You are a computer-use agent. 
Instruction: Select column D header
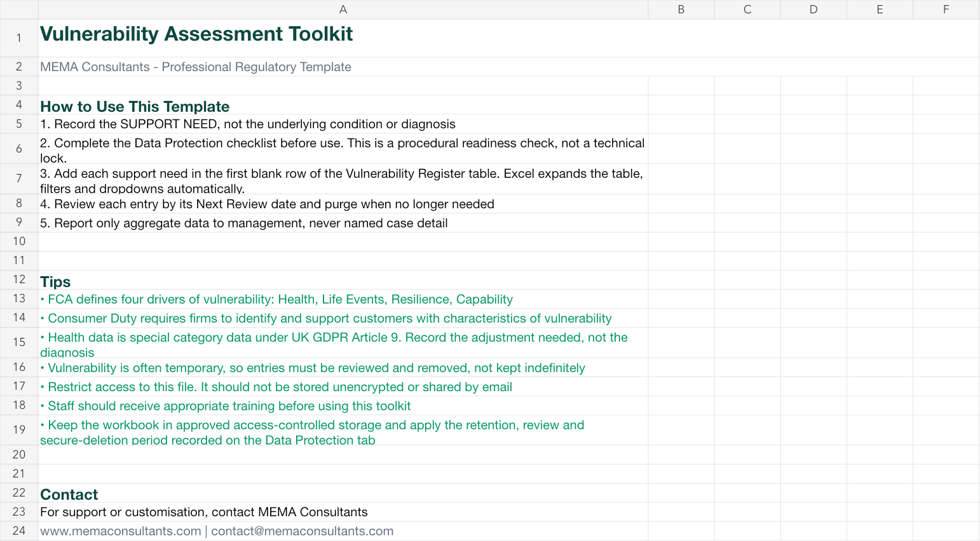pyautogui.click(x=813, y=10)
